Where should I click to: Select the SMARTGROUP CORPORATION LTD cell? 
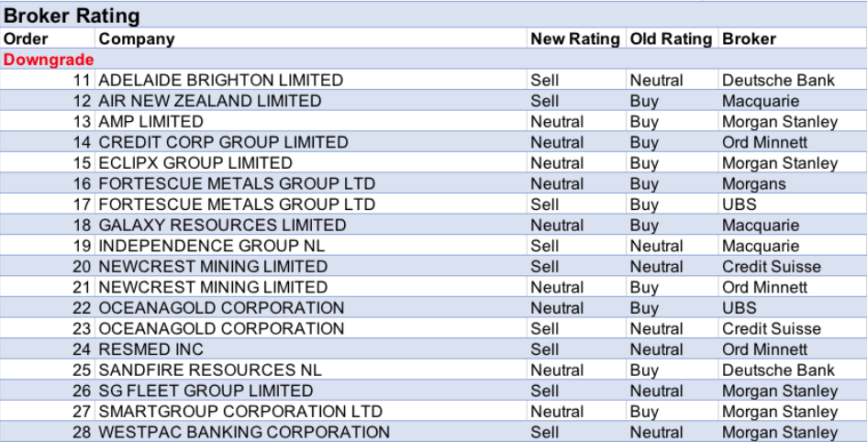coord(240,412)
